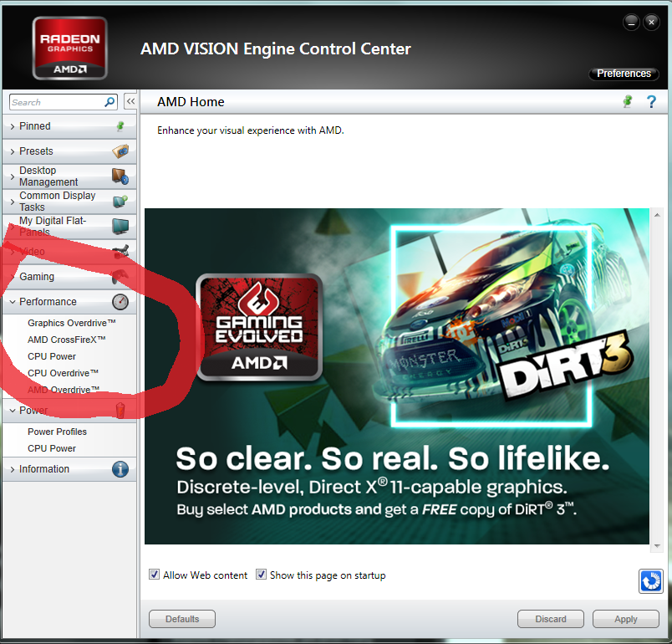Toggle the Allow Web content checkbox
672x644 pixels.
coord(155,574)
